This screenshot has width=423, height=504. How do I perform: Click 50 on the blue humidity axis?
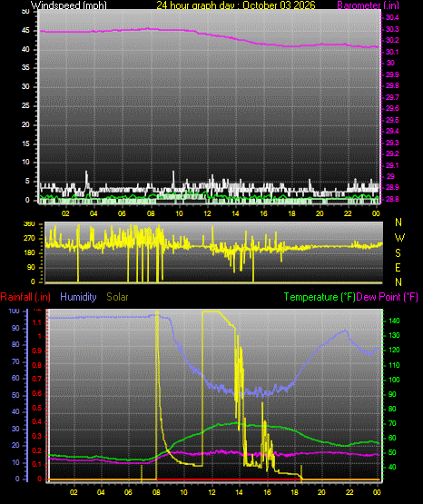pyautogui.click(x=15, y=395)
